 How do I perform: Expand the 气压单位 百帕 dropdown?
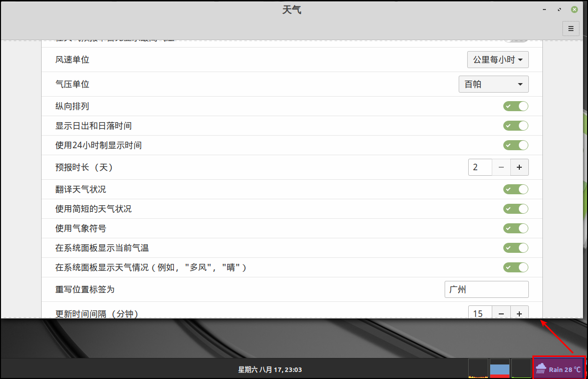tap(493, 84)
